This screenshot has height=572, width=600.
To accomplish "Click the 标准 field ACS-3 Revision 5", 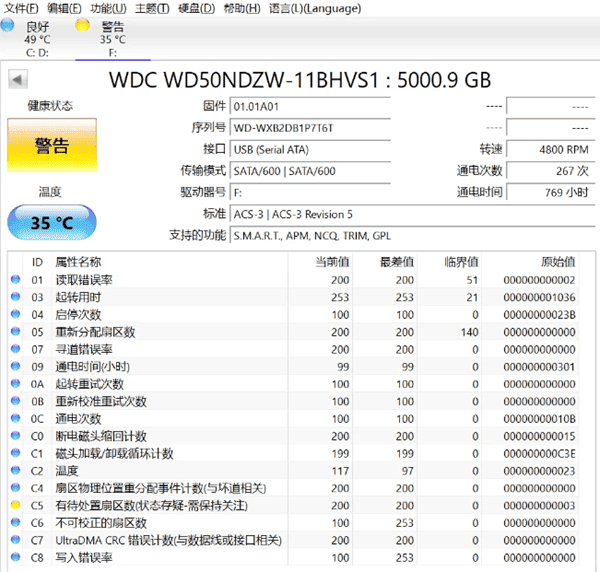I will point(412,214).
